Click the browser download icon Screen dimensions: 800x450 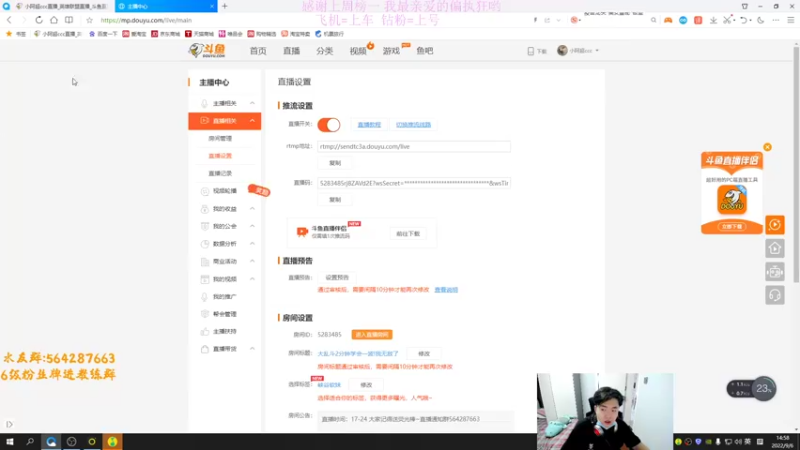pos(713,20)
